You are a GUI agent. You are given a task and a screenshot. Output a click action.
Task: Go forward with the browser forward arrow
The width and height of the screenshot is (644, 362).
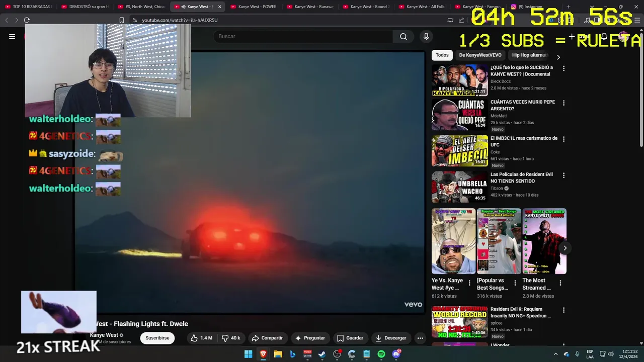[17, 20]
